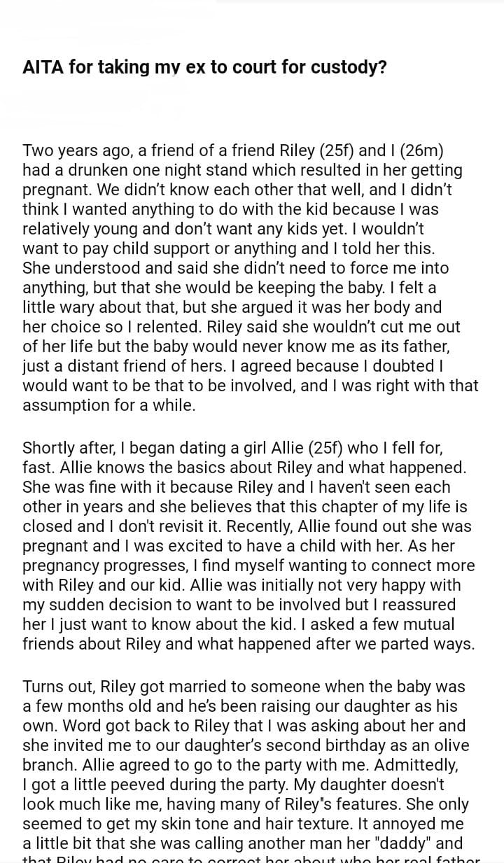Click the line ending "assumption for a while."
504x863 pixels.
pos(108,405)
